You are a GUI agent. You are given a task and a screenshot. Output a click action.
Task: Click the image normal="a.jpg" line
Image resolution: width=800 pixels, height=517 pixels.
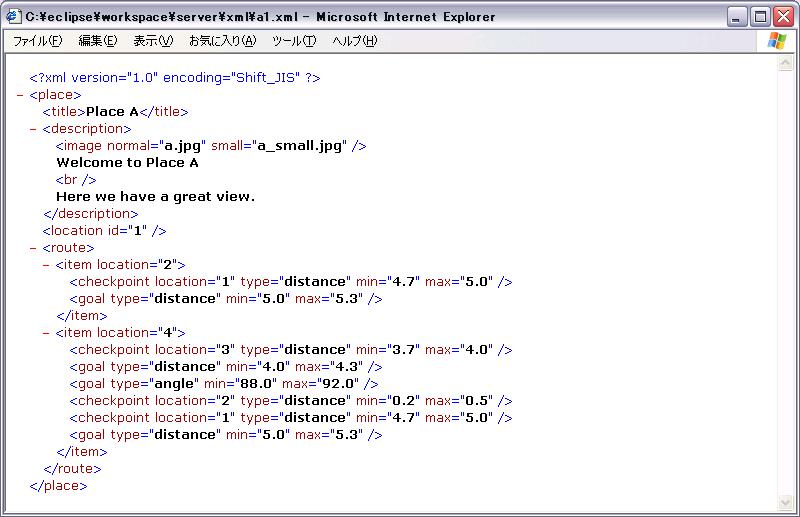tap(211, 146)
